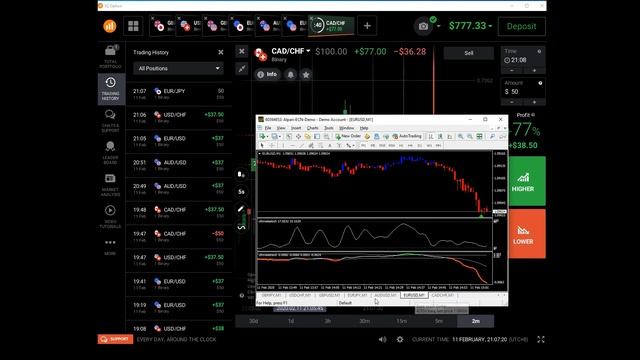
Task: Open Tools menu in MetaTrader
Action: tap(329, 128)
